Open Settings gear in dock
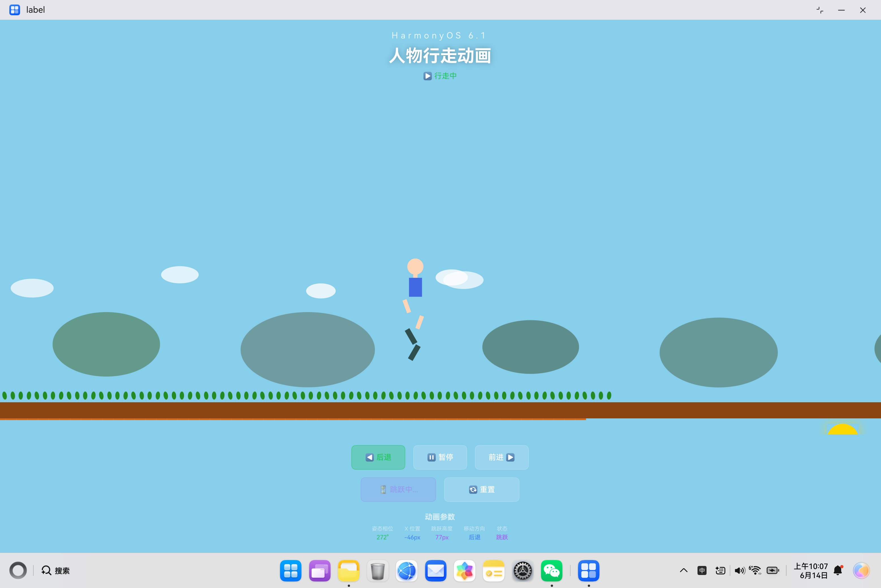This screenshot has width=881, height=588. click(522, 570)
